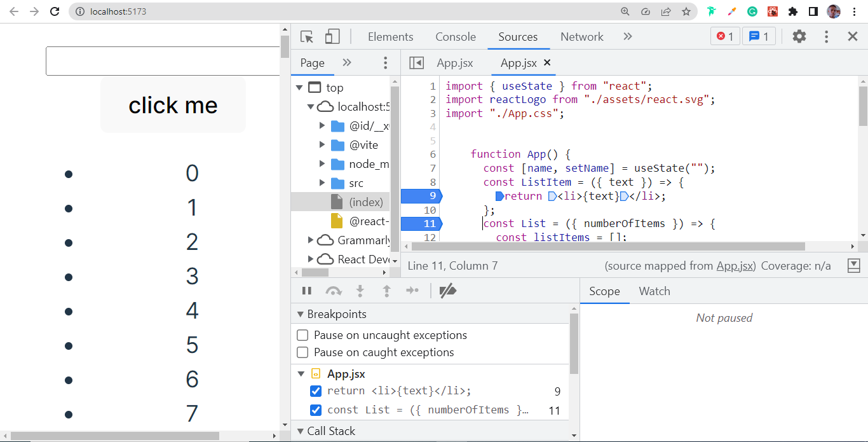Focus the text input field on the page
Viewport: 868px width, 442px height.
163,61
